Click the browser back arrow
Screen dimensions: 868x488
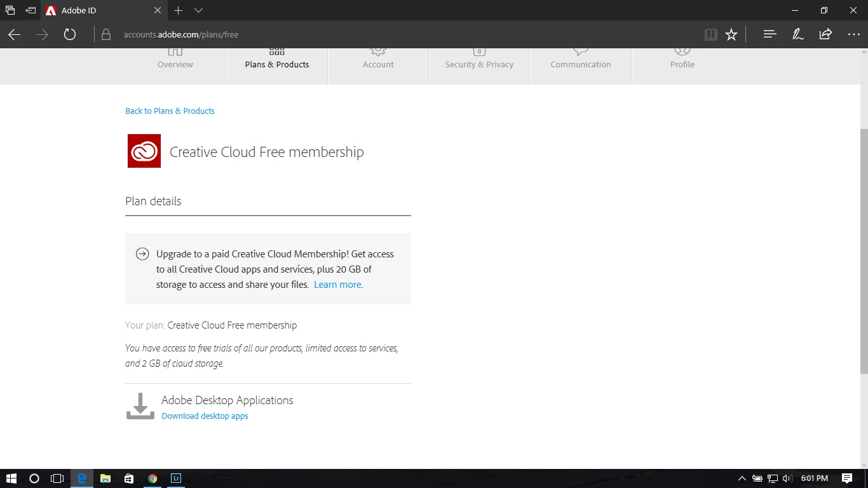[14, 34]
